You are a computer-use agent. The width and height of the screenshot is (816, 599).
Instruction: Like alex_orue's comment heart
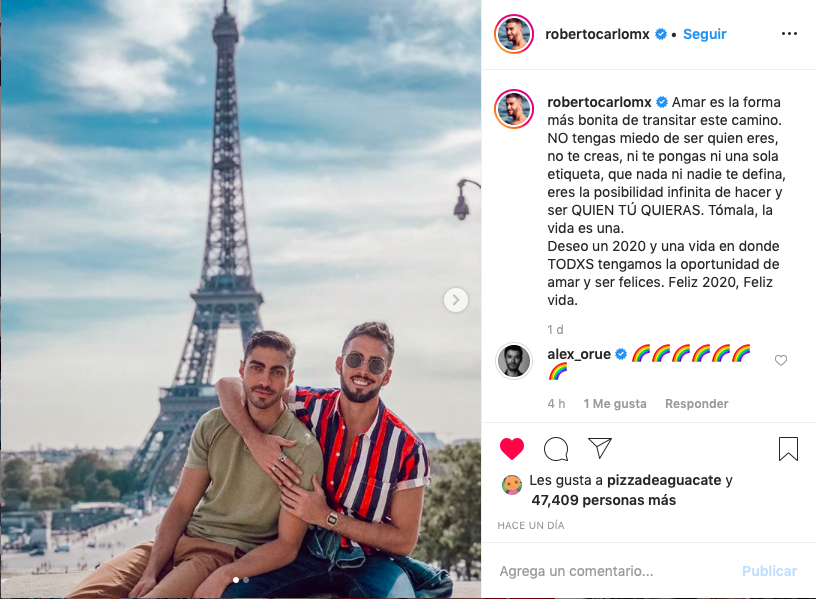(781, 360)
